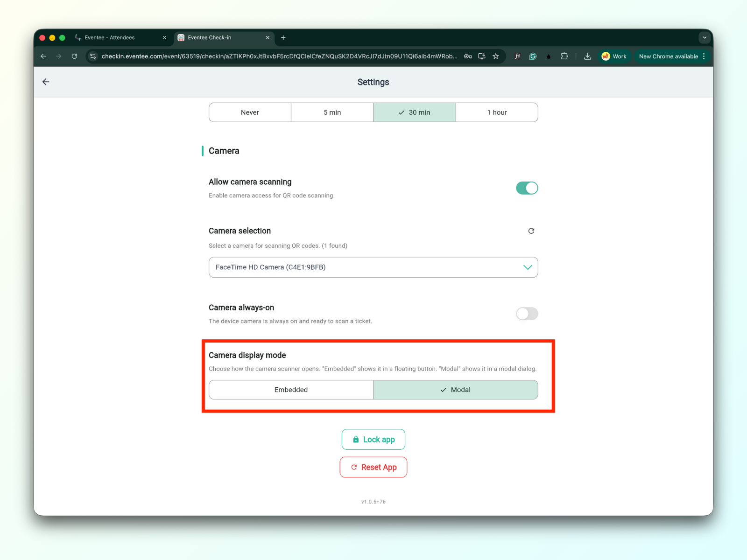Click browser forward navigation arrow

pyautogui.click(x=59, y=56)
